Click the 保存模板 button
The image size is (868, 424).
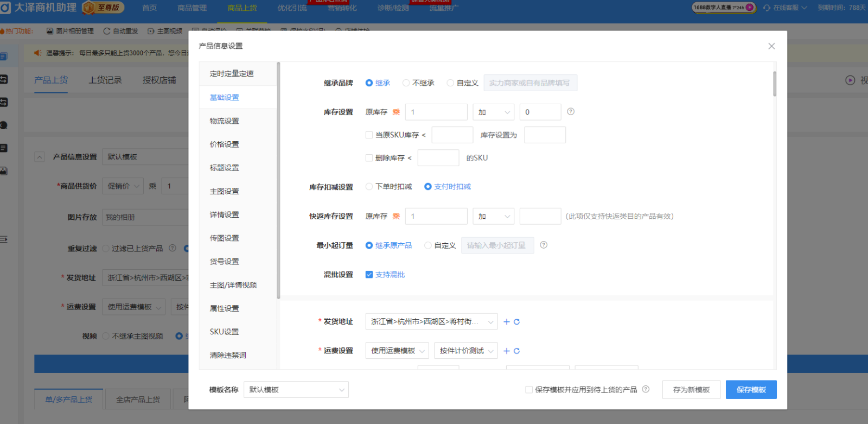click(x=751, y=389)
